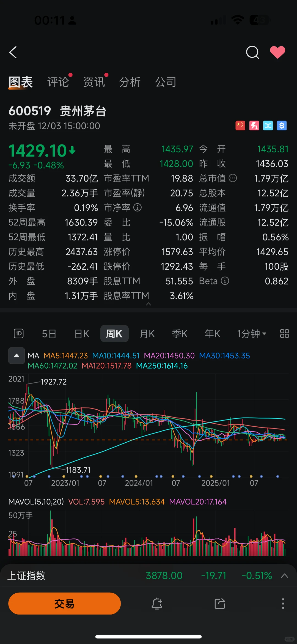Tap the pink lightning badge icon
The width and height of the screenshot is (297, 644).
coord(254,126)
